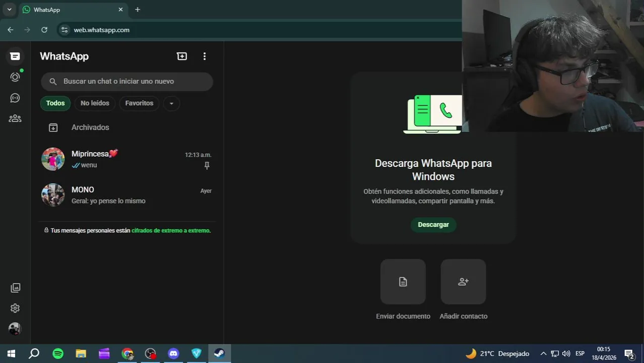Open OBS Studio from taskbar

tap(150, 354)
